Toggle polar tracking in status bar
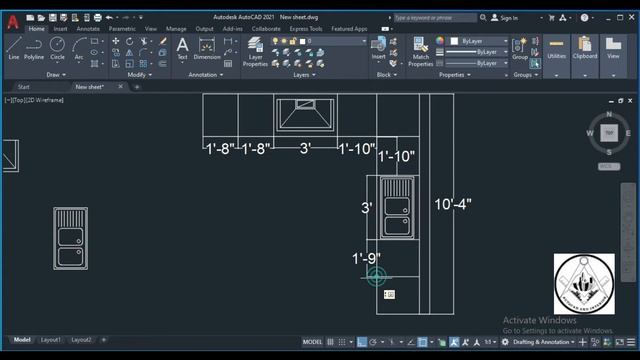The height and width of the screenshot is (360, 640). (x=373, y=342)
